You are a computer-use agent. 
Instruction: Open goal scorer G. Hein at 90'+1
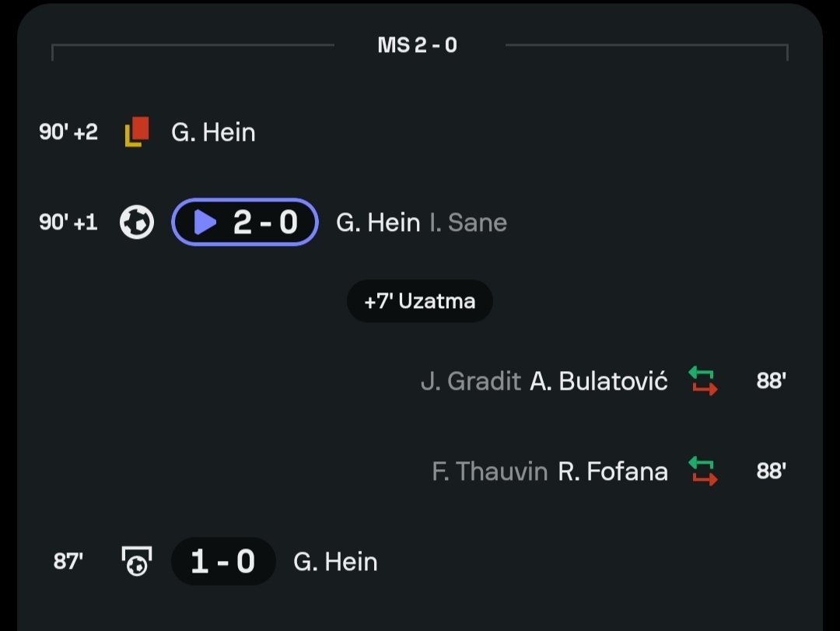tap(377, 223)
